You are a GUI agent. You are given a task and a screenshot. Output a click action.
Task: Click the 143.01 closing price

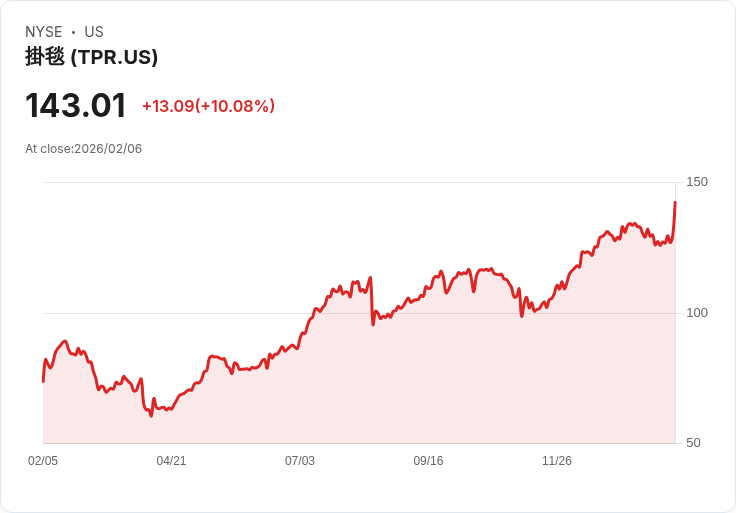76,106
